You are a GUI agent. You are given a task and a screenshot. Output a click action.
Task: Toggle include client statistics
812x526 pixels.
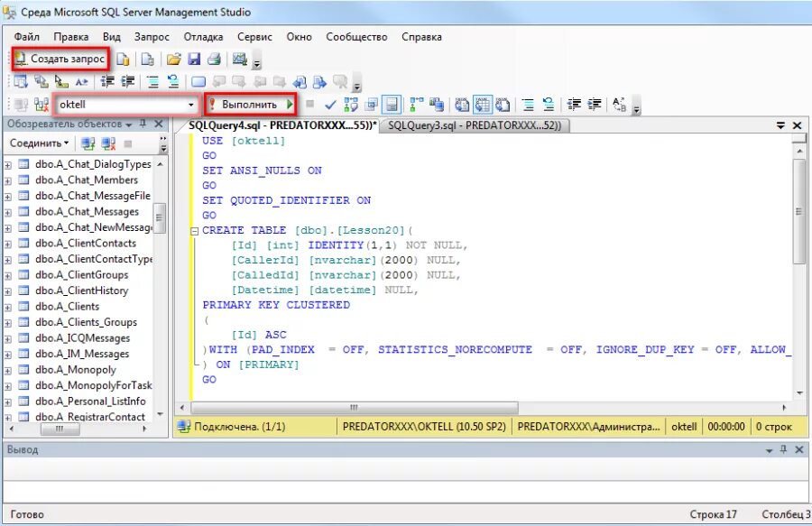[437, 105]
